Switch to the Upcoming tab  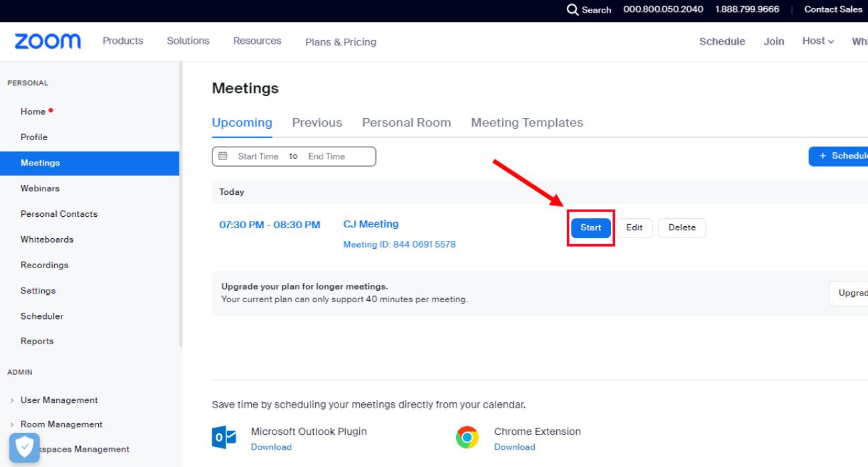click(242, 123)
